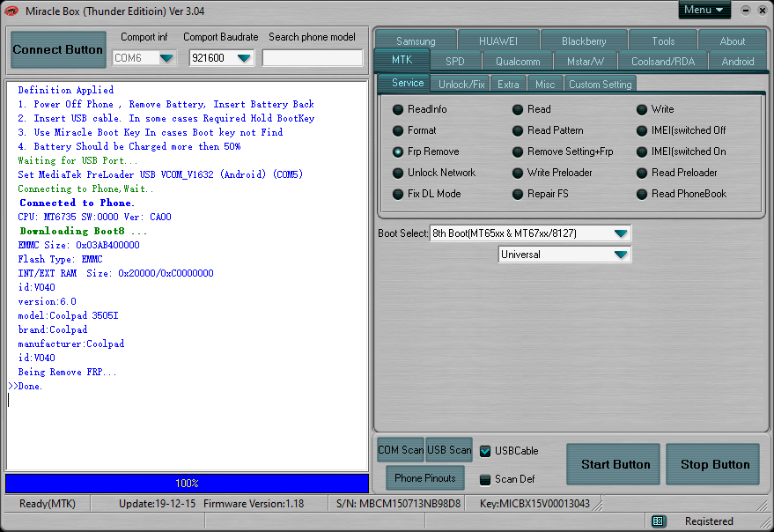Select the Fix DL Mode radio option
774x532 pixels.
(x=427, y=194)
